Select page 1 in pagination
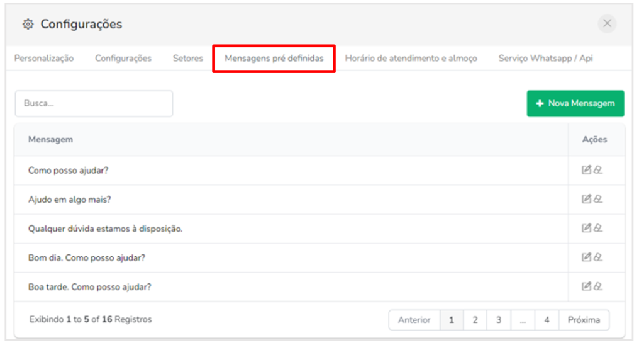This screenshot has height=345, width=644. click(452, 320)
